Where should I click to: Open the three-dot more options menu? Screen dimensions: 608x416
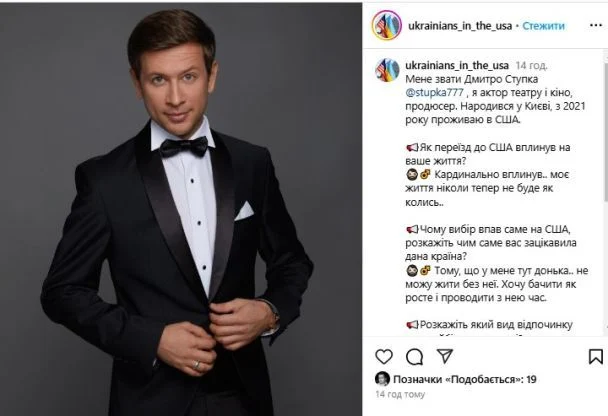[596, 25]
